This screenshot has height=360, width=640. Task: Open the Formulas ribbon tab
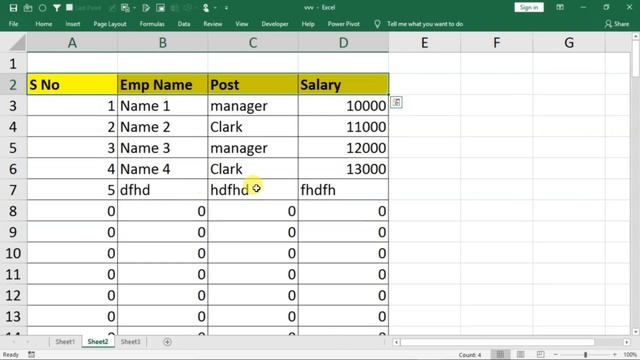pos(152,24)
